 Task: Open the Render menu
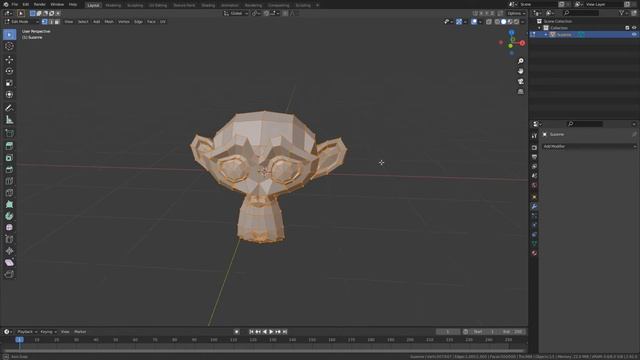pyautogui.click(x=40, y=4)
